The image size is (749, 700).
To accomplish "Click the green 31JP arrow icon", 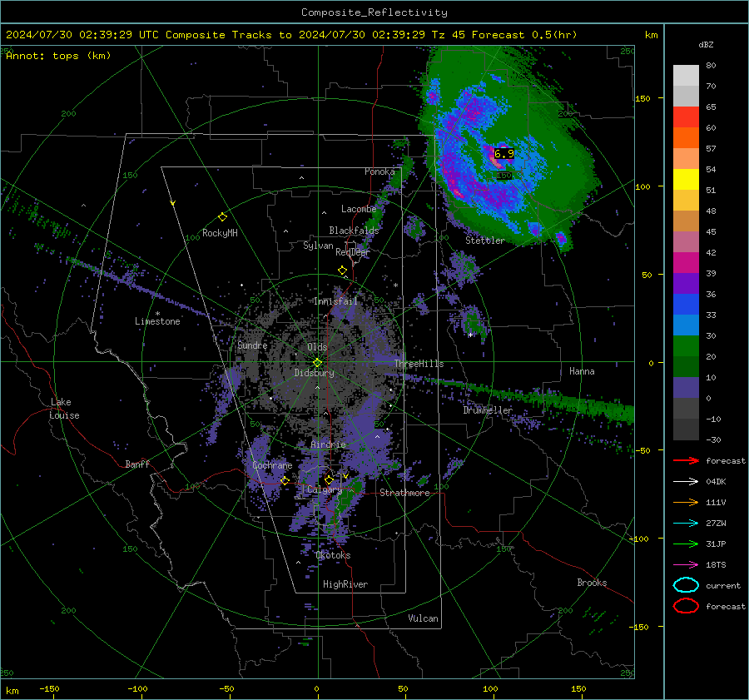I will point(686,544).
